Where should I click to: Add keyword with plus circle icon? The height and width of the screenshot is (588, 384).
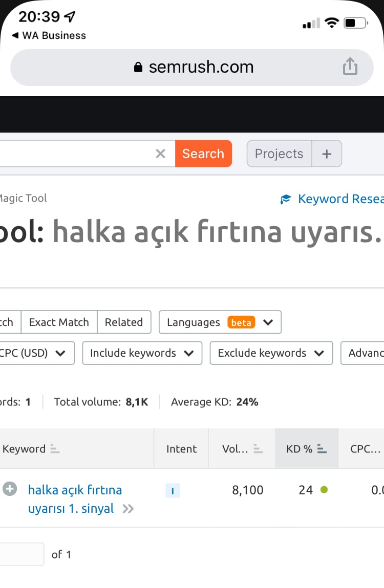[x=10, y=489]
